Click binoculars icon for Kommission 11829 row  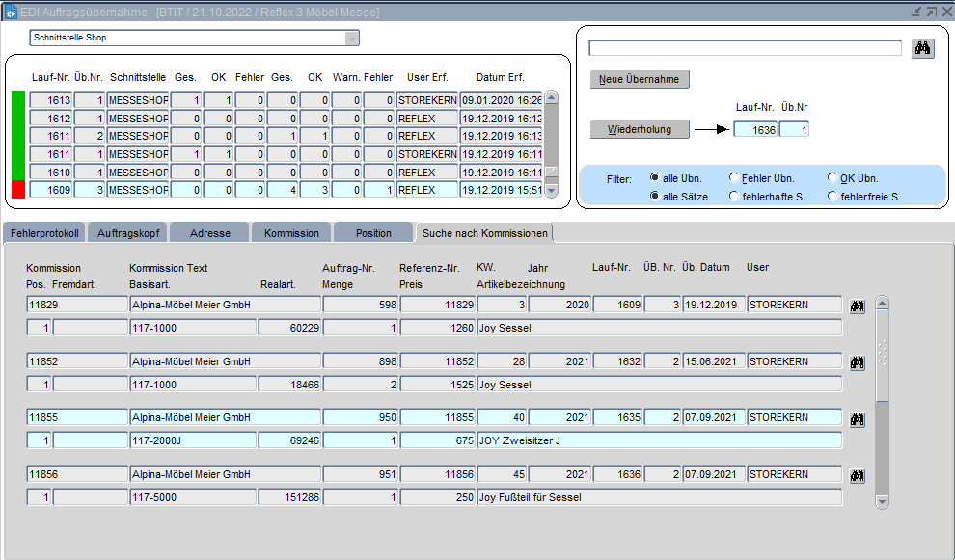click(x=857, y=306)
